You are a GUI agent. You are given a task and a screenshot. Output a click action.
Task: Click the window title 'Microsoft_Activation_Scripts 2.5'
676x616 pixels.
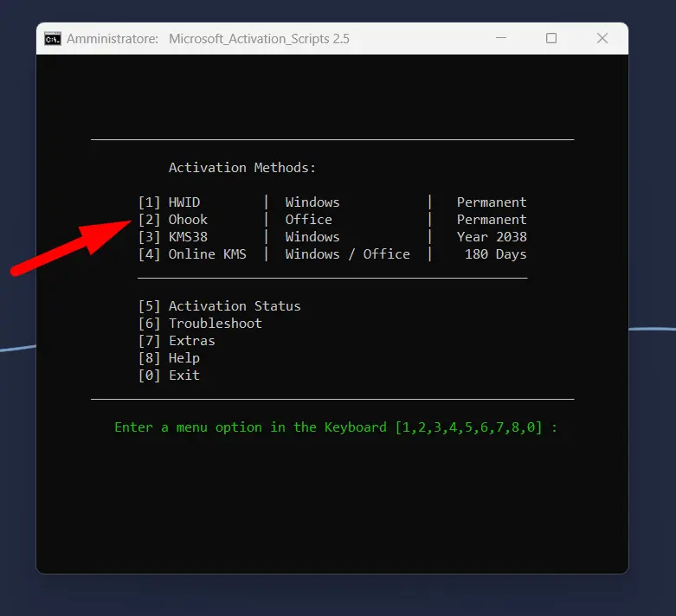tap(259, 39)
